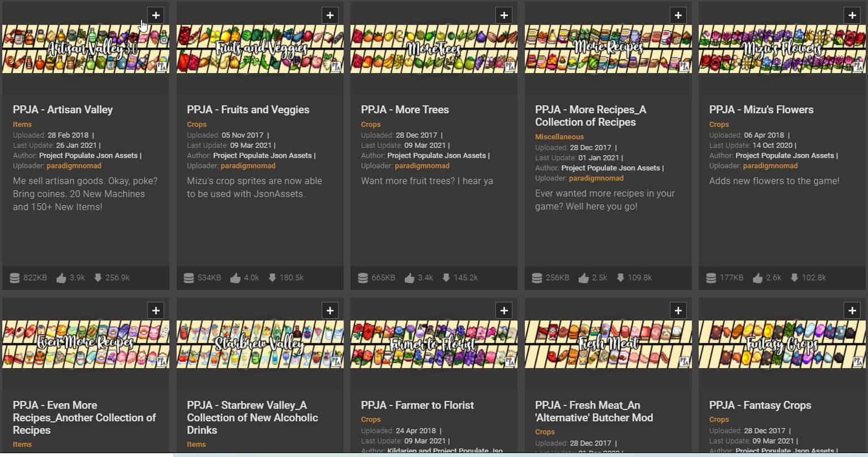The image size is (868, 457).
Task: Click the thumbs-up endorsement icon on Artisan Valley
Action: (61, 278)
